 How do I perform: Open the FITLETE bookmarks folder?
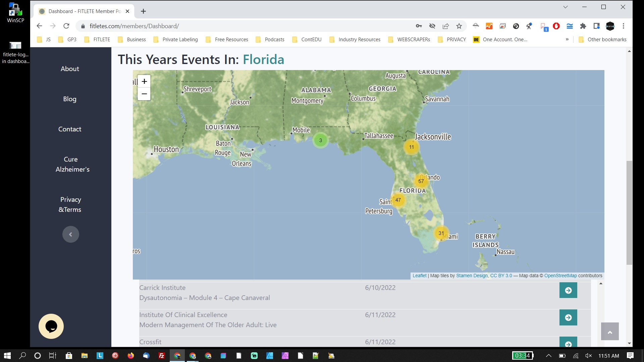point(97,40)
